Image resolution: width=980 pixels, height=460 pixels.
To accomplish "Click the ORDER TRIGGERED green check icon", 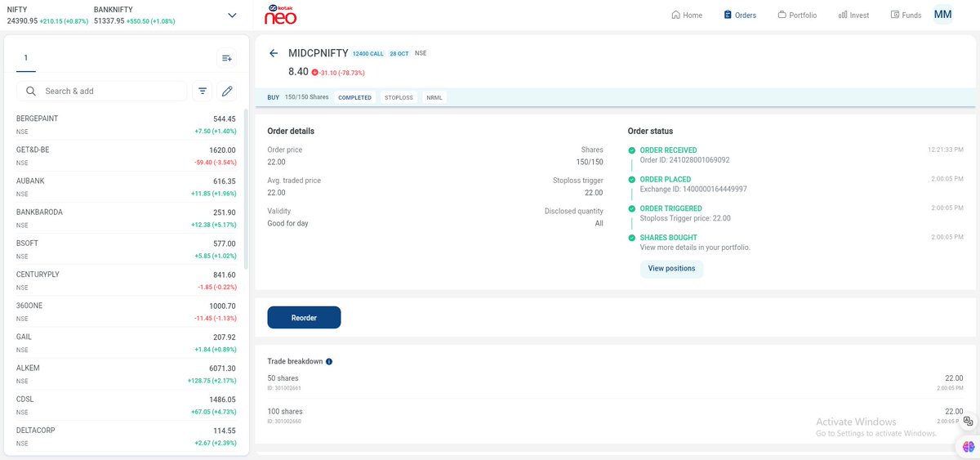I will 632,208.
